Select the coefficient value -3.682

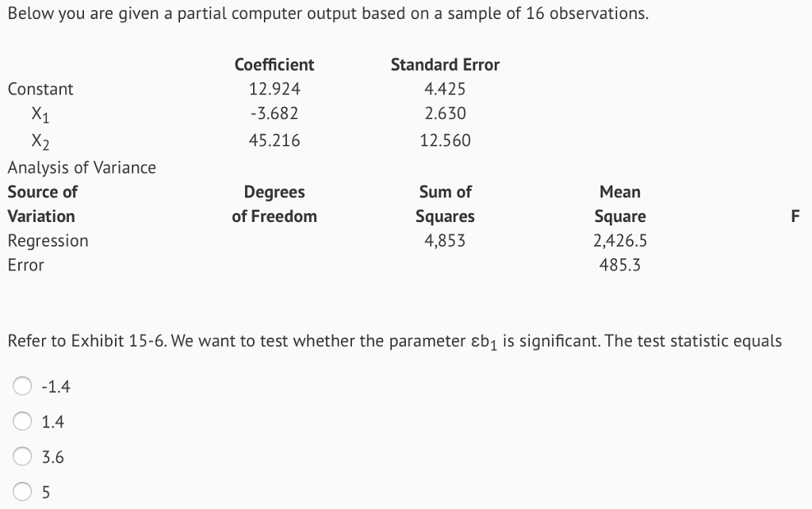pos(274,113)
